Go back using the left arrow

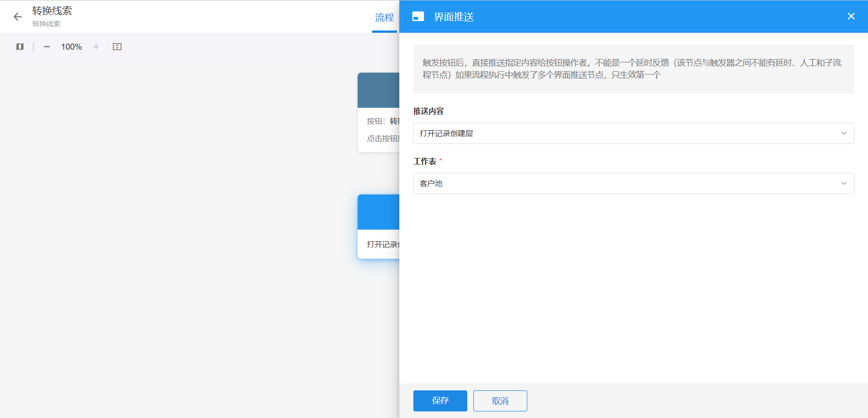tap(18, 17)
